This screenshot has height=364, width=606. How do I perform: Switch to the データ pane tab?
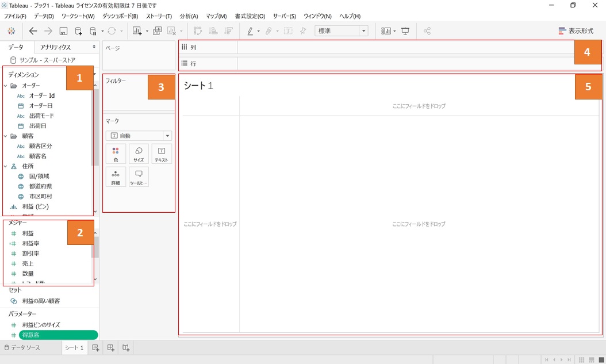tap(16, 47)
